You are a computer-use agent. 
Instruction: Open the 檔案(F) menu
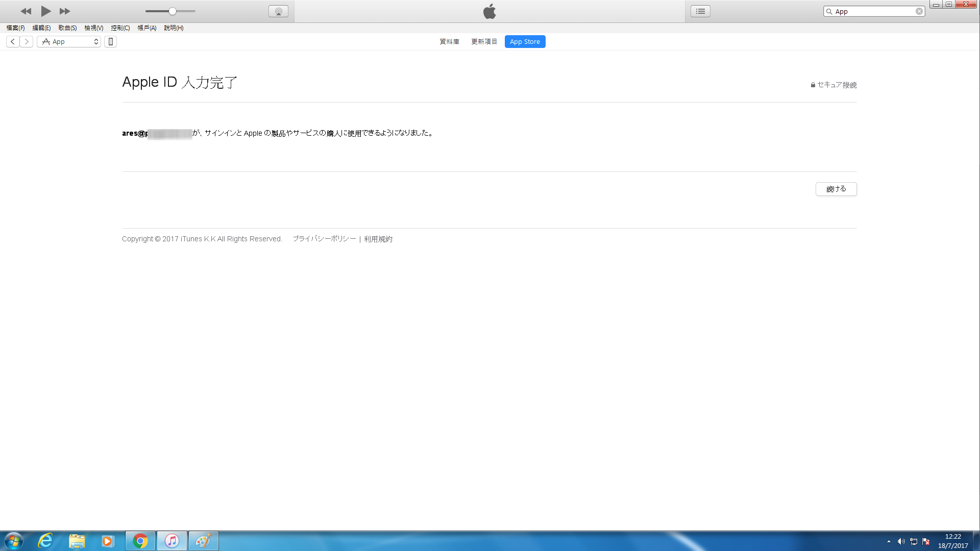click(15, 28)
